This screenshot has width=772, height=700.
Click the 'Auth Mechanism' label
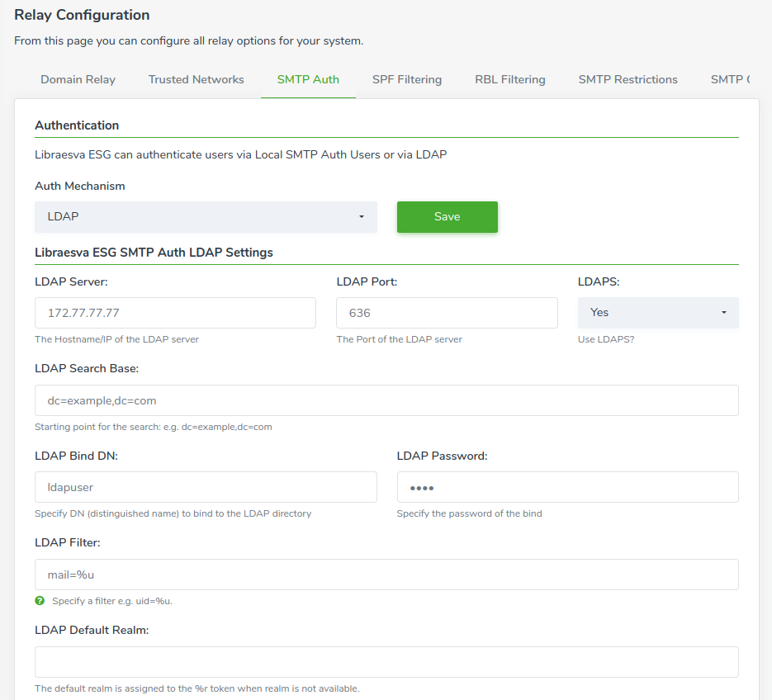coord(80,186)
